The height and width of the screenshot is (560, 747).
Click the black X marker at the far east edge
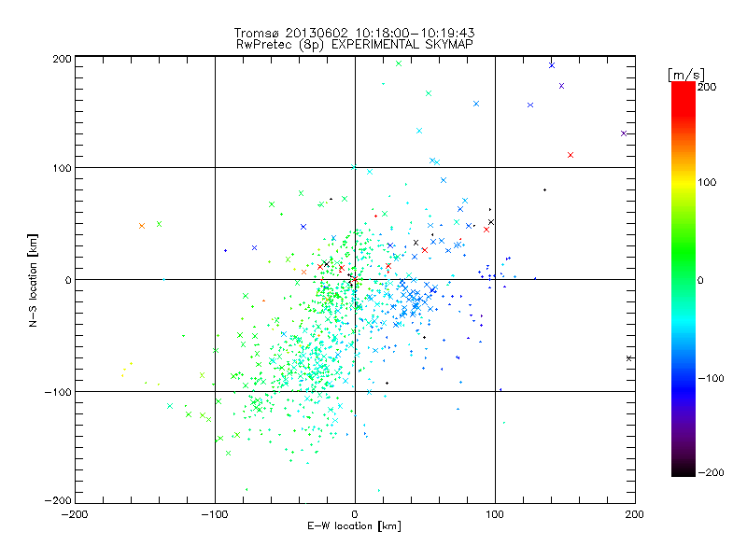coord(628,358)
